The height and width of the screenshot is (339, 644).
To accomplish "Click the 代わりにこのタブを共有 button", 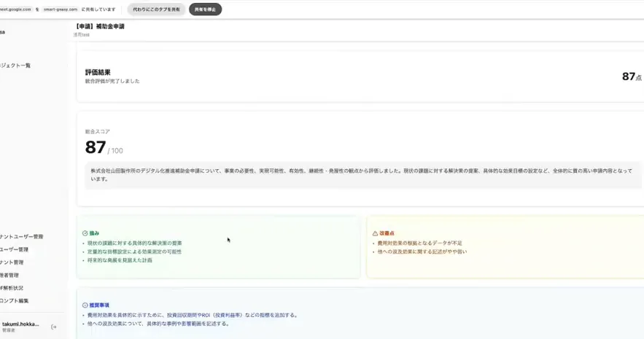I will [x=156, y=9].
